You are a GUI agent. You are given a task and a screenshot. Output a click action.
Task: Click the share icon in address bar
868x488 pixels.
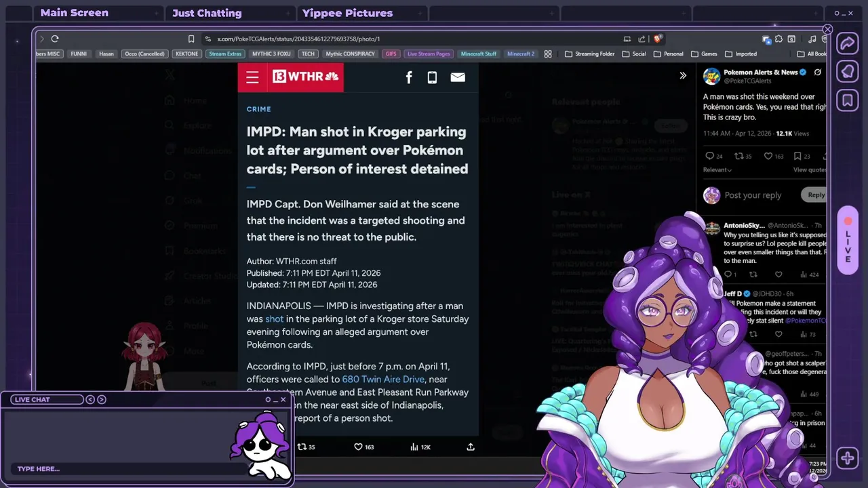tap(642, 39)
